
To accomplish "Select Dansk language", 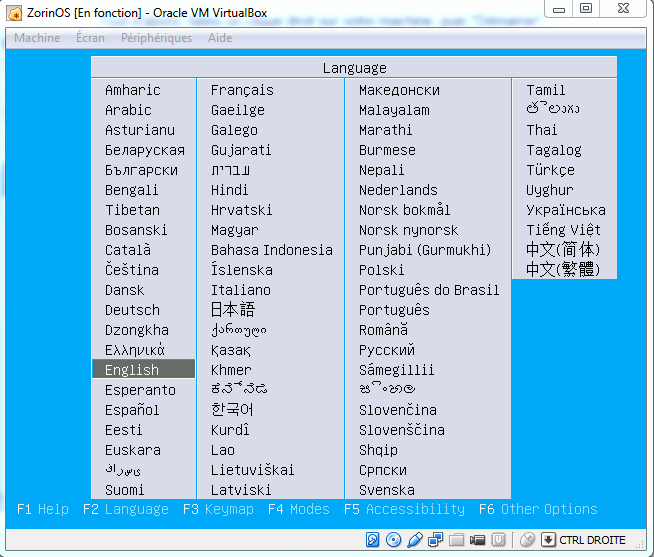I will (x=124, y=290).
